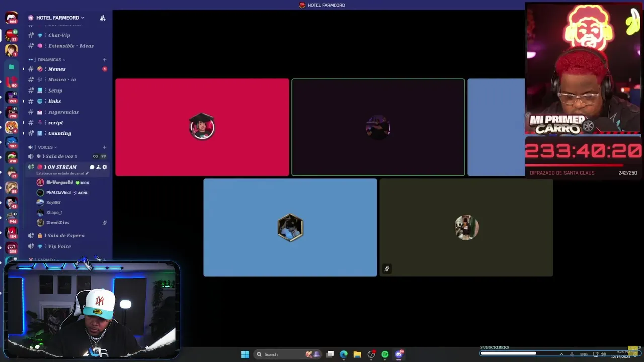Join the locked Sala de Espera channel
The width and height of the screenshot is (644, 362).
pos(65,236)
